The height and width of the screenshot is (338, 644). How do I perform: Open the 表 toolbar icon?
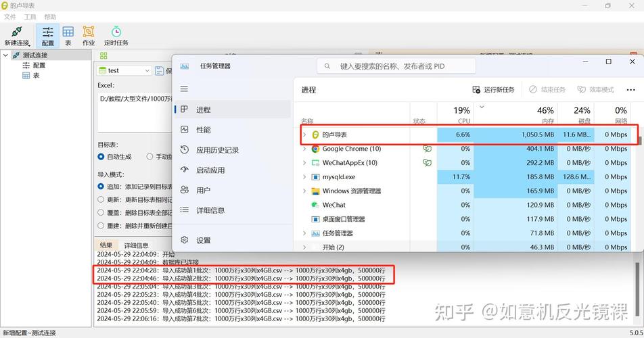pyautogui.click(x=68, y=36)
